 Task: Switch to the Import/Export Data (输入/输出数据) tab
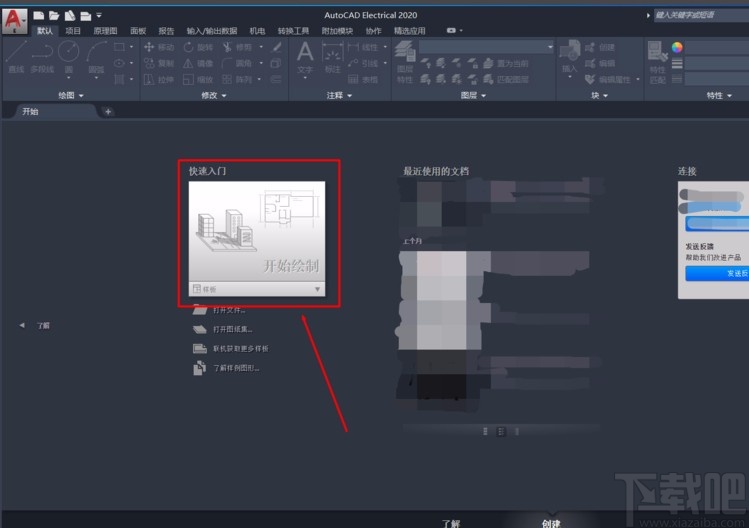pos(212,31)
